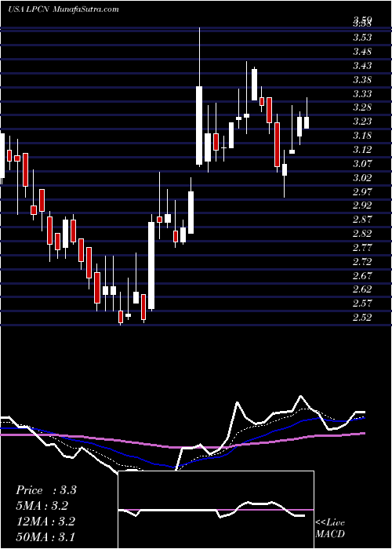392x549 pixels.
Task: Click the 3.12 price axis label
Action: click(362, 150)
